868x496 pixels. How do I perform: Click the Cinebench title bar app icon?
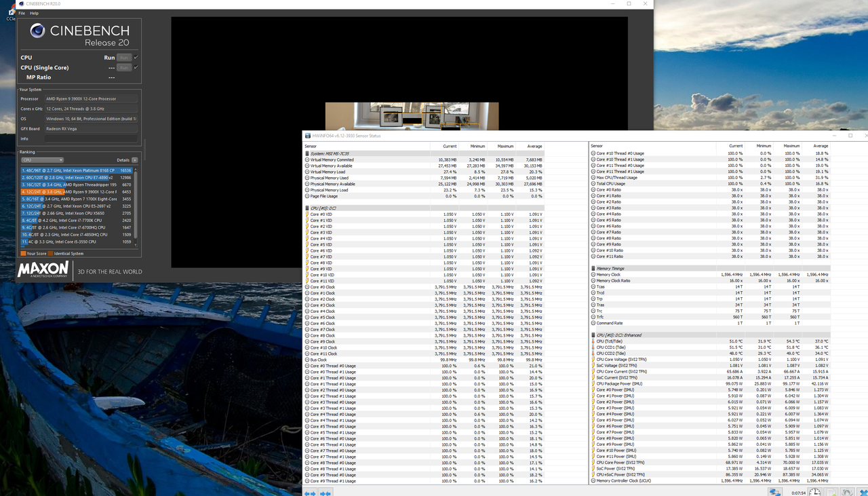tap(23, 4)
